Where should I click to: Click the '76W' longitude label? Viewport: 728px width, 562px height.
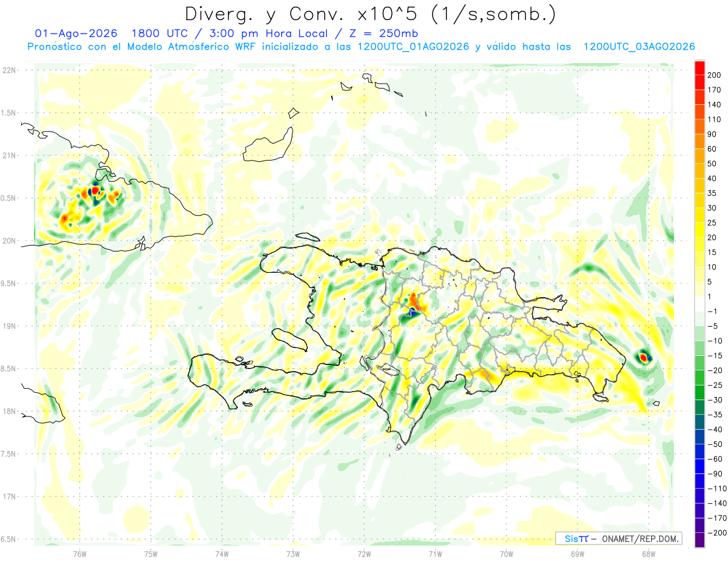pos(80,554)
